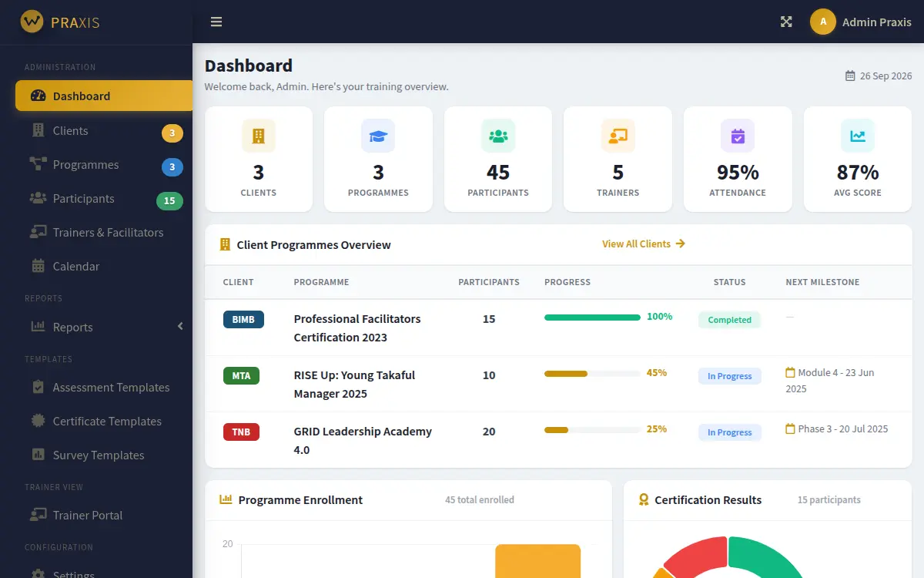This screenshot has height=578, width=924.
Task: Click the Clients building icon in sidebar
Action: pyautogui.click(x=38, y=130)
